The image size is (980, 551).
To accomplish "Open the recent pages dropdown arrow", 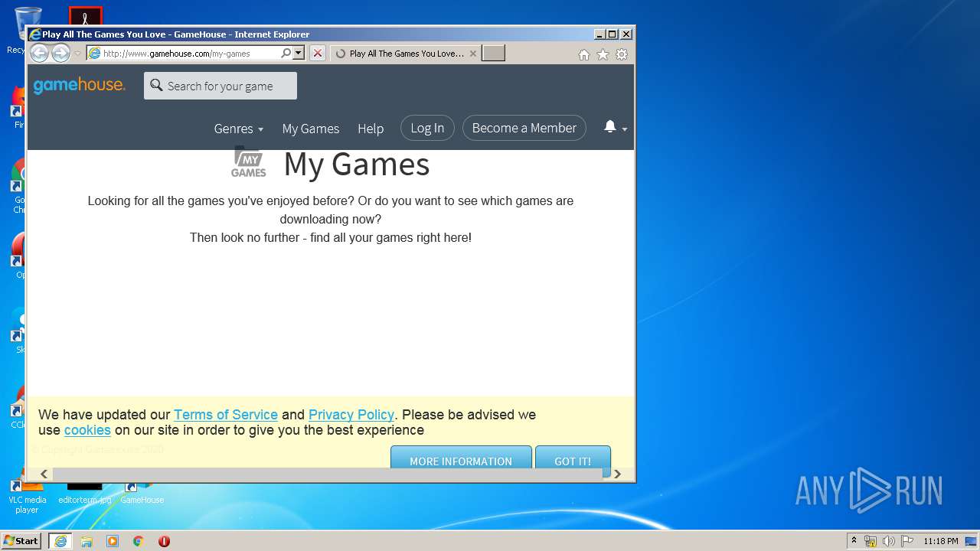I will 77,54.
